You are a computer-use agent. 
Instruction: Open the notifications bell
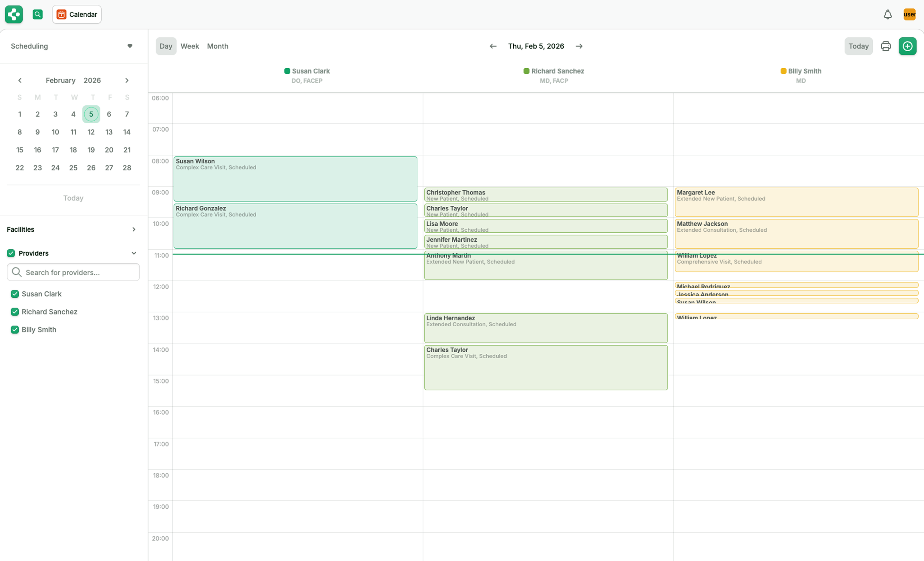pos(887,14)
